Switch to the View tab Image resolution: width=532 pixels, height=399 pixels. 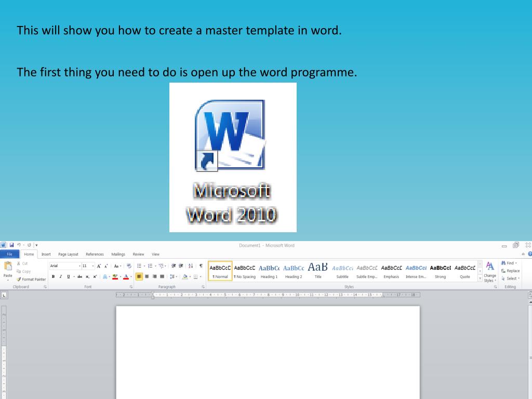pos(155,254)
